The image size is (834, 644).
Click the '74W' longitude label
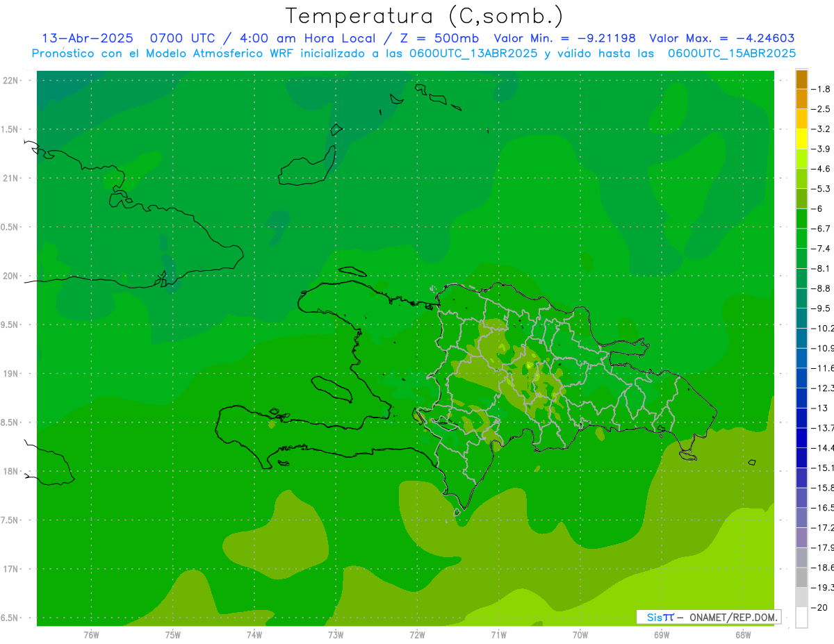(254, 635)
